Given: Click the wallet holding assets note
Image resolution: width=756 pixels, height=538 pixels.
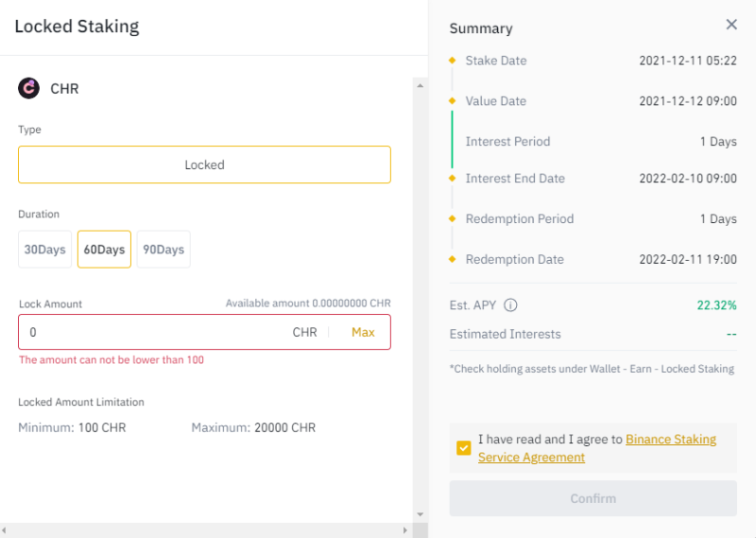Looking at the screenshot, I should coord(592,369).
